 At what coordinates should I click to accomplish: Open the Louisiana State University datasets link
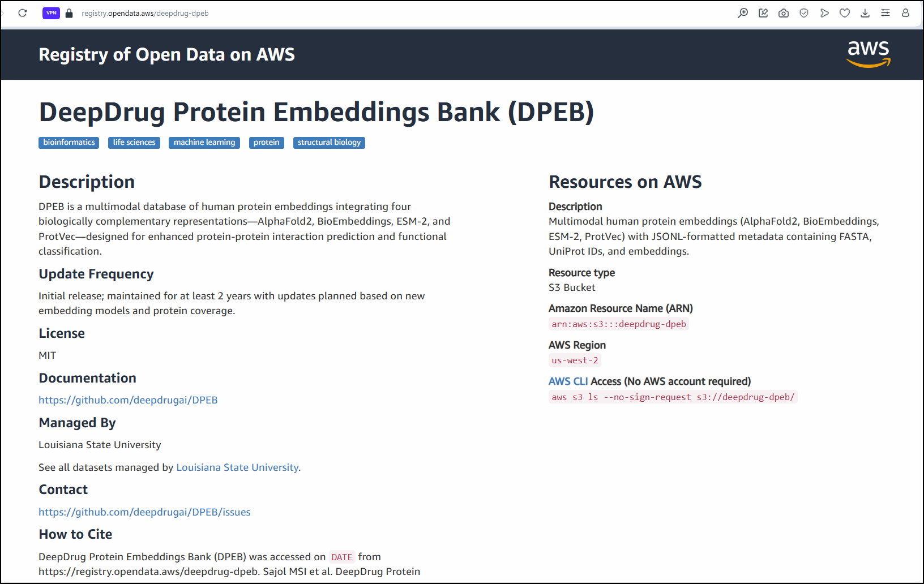click(x=237, y=467)
